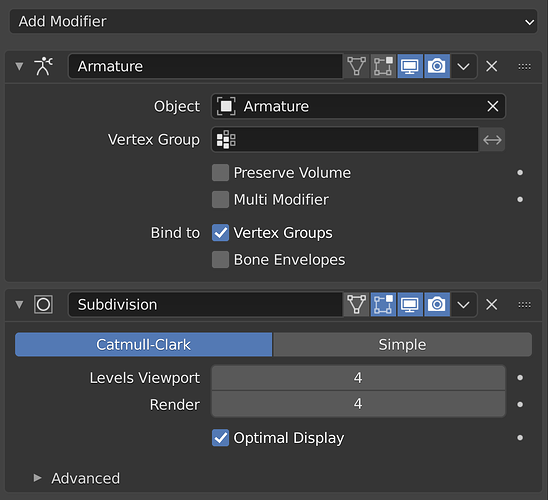
Task: Toggle Subdivision render camera visibility
Action: coord(437,304)
